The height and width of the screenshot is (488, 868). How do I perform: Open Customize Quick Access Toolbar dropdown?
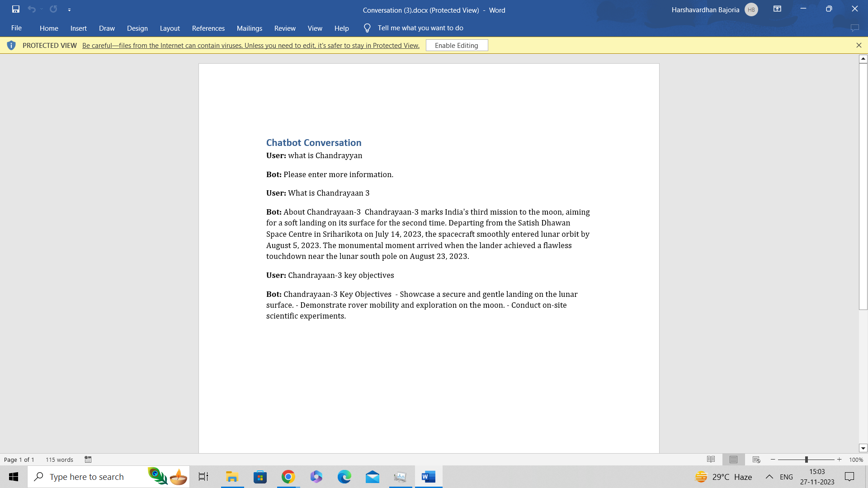(x=69, y=9)
